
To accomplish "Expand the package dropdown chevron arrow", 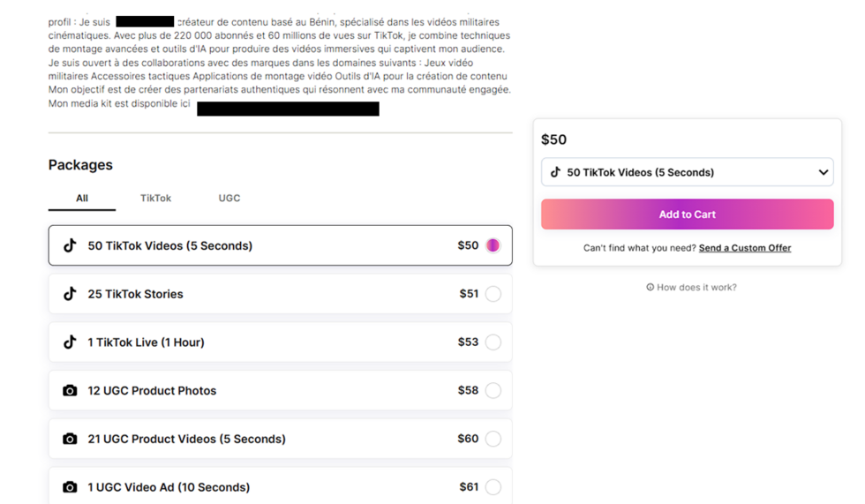I will tap(823, 172).
